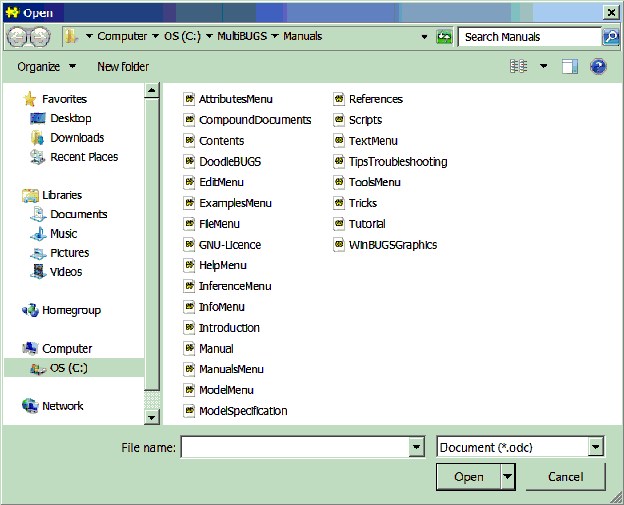624x505 pixels.
Task: Click the Music library icon
Action: (38, 234)
